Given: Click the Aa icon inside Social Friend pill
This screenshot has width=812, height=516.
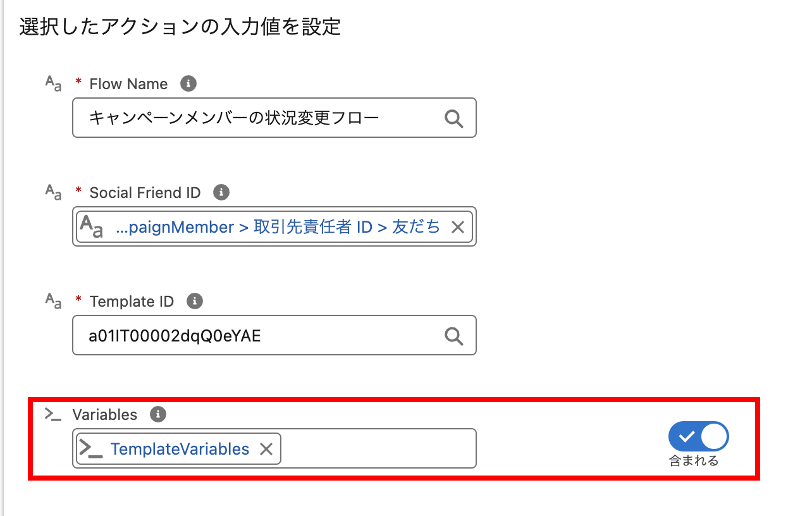Looking at the screenshot, I should (90, 227).
